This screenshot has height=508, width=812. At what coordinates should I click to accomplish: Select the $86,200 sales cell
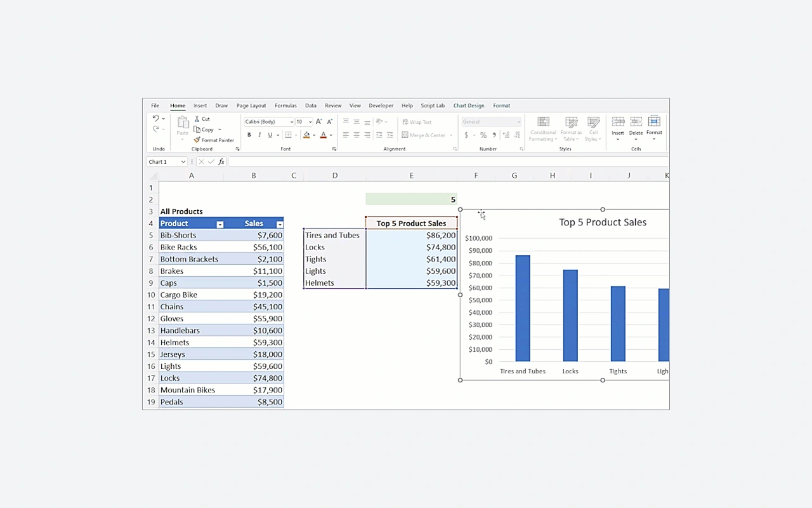[411, 235]
